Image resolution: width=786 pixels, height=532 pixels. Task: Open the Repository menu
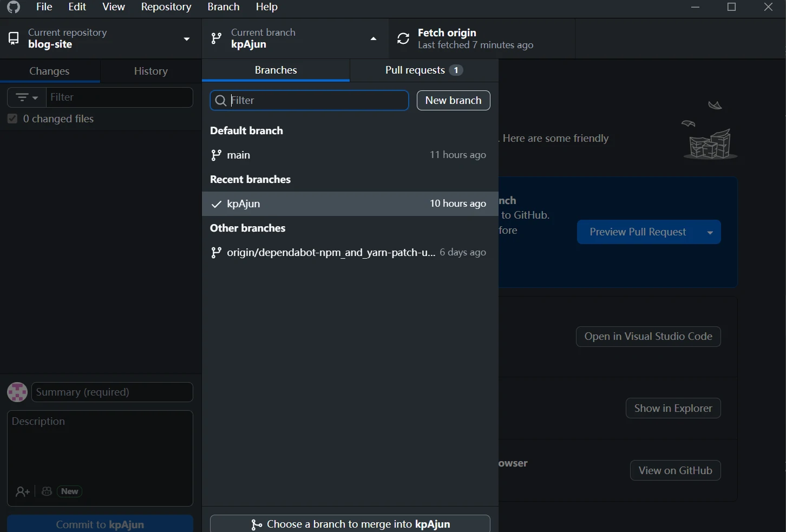click(166, 7)
